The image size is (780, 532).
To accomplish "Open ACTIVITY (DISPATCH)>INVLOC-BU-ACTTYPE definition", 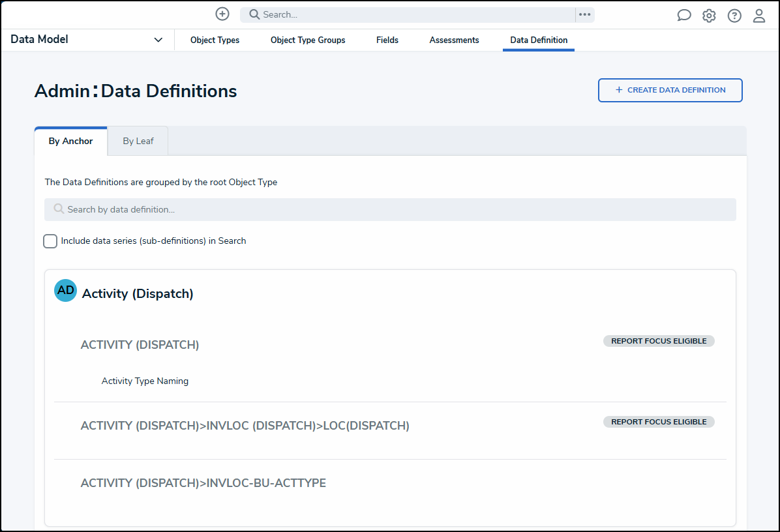I will (203, 483).
